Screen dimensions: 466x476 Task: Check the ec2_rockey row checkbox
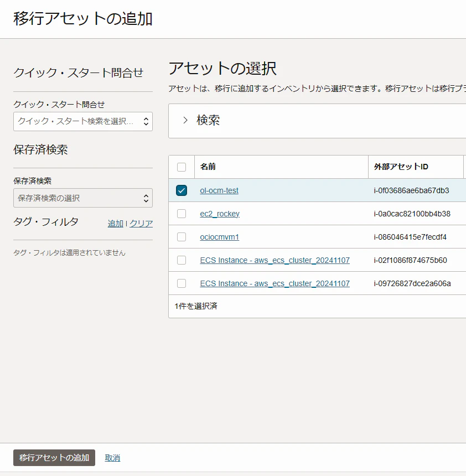coord(182,214)
